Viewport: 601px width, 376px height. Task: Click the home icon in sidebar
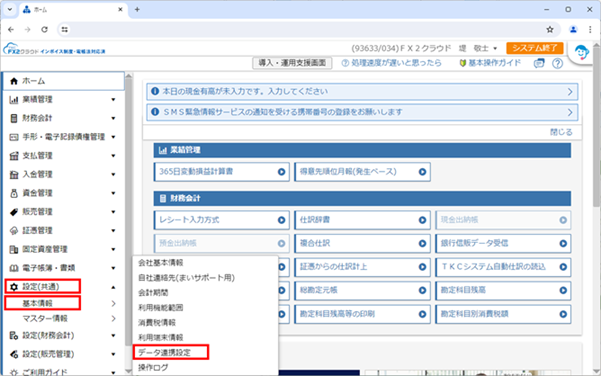[14, 81]
